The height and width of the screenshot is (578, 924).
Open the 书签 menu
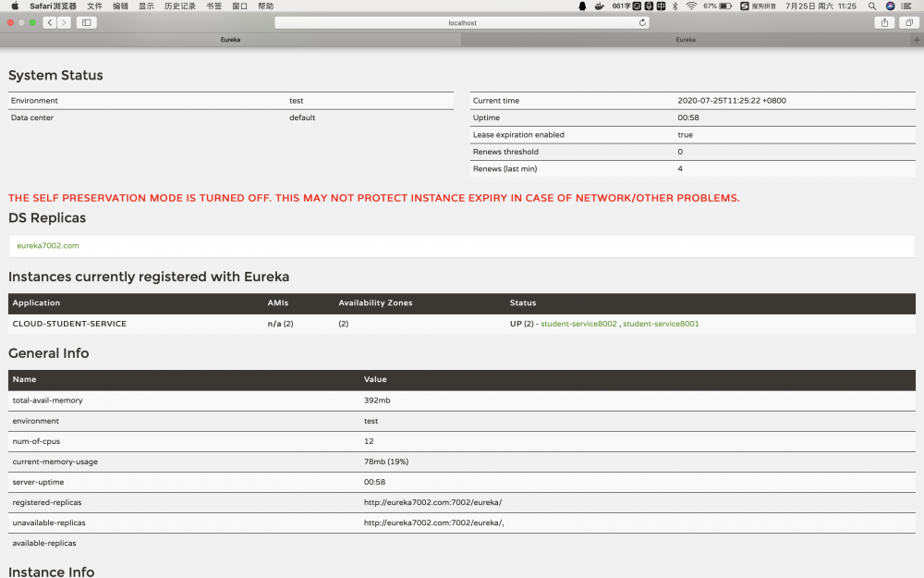[x=213, y=6]
